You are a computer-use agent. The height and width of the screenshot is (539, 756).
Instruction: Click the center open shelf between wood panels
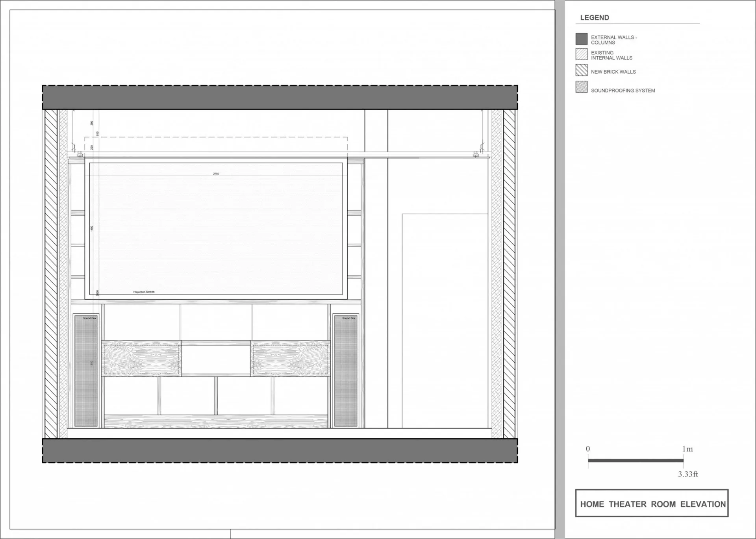(x=216, y=359)
